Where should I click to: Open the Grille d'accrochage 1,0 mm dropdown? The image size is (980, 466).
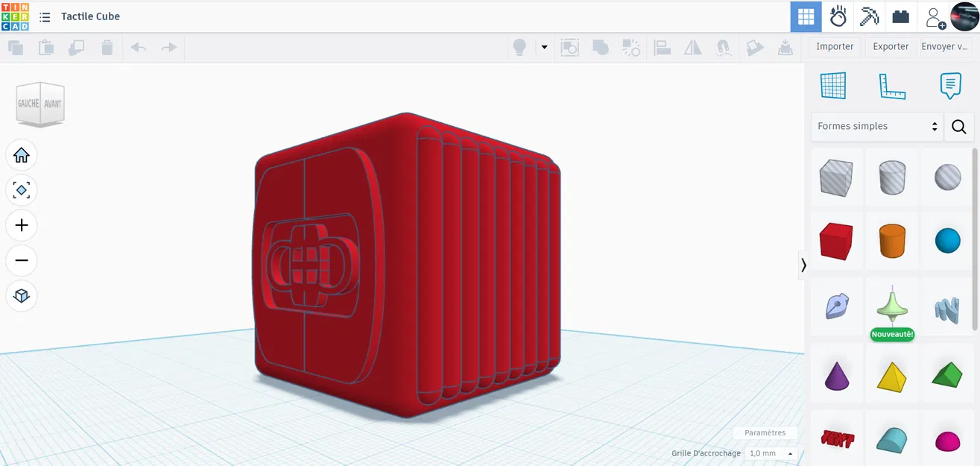click(x=769, y=453)
